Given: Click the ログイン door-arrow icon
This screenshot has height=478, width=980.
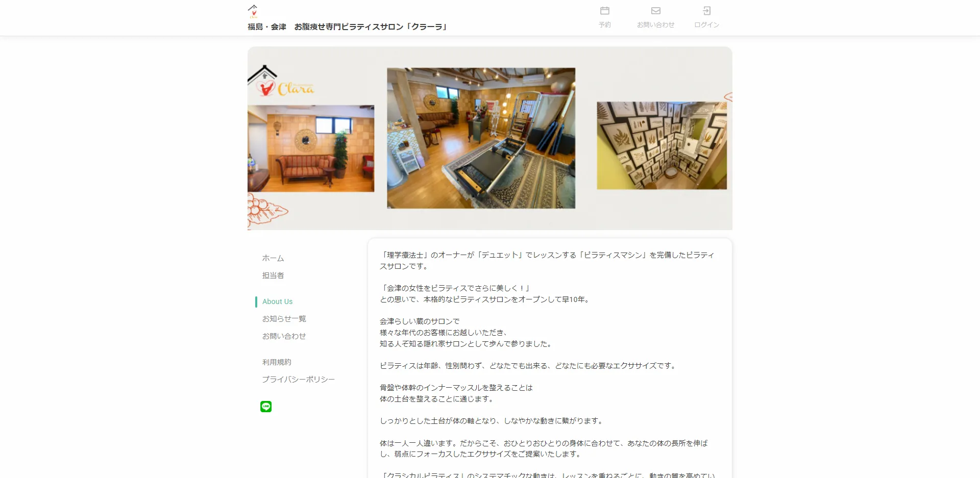Looking at the screenshot, I should (x=706, y=11).
